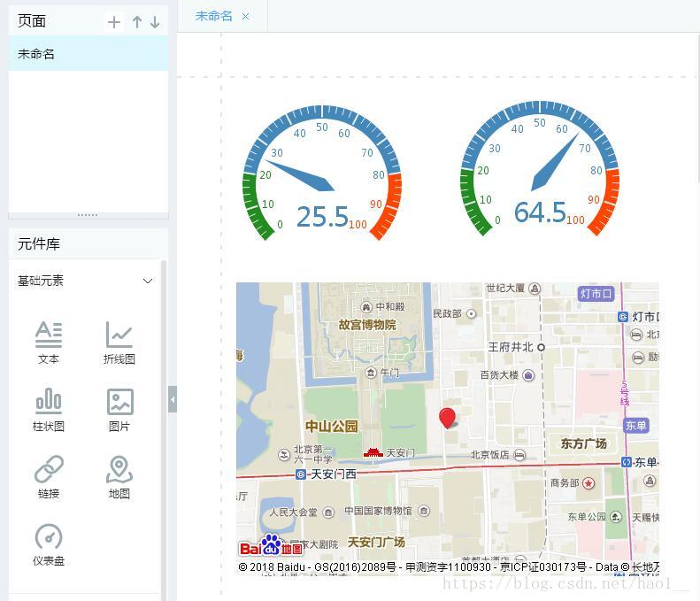Add a new page with the plus icon

(114, 22)
